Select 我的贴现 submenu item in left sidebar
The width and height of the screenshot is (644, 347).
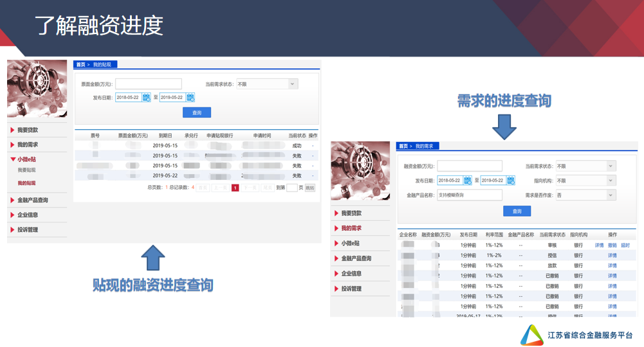pos(26,183)
